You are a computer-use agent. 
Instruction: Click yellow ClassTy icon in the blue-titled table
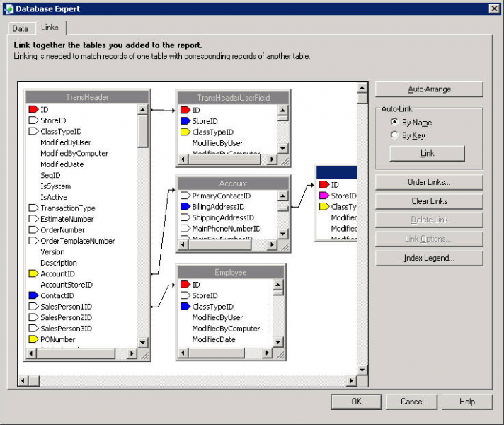324,207
